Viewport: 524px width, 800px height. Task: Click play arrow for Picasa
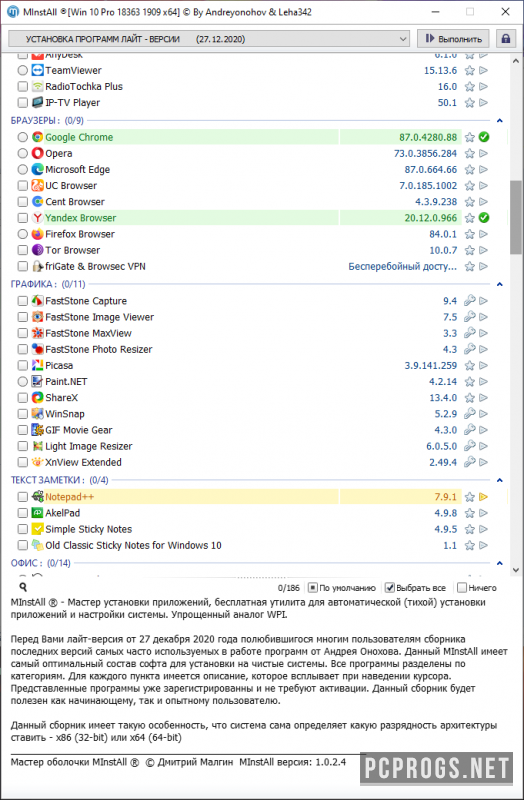click(483, 365)
